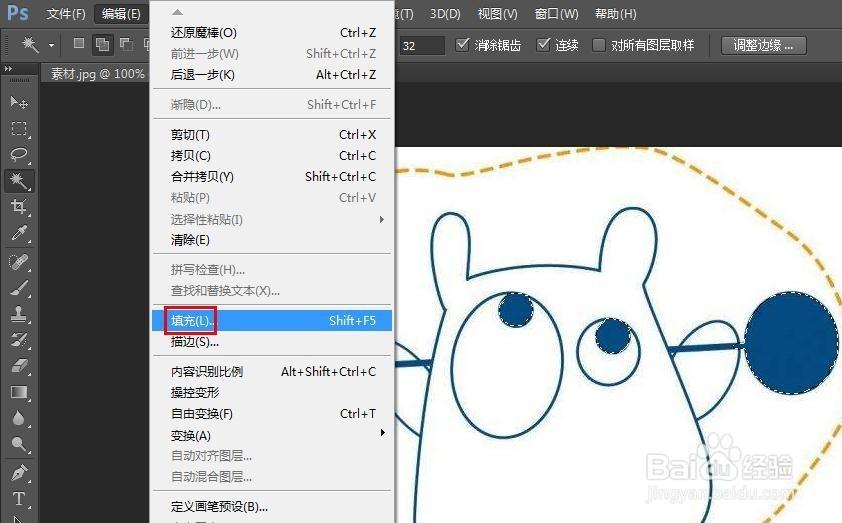Choose 定义画笔预设(B)... menu entry
842x523 pixels.
(x=272, y=506)
